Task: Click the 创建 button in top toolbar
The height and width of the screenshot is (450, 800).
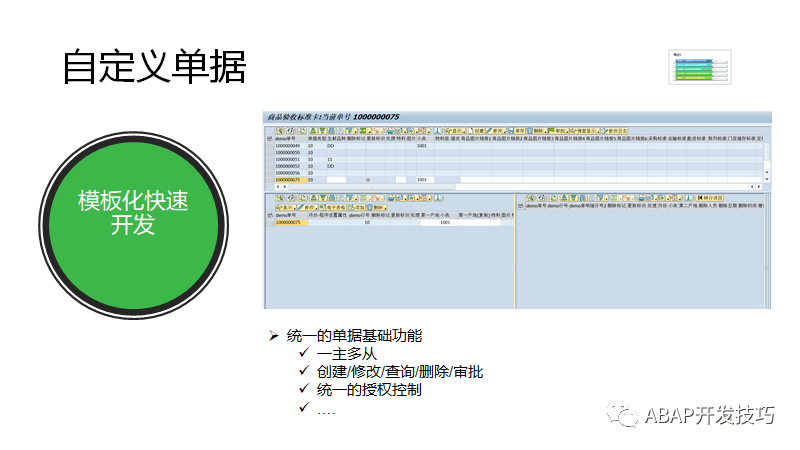Action: (x=476, y=131)
